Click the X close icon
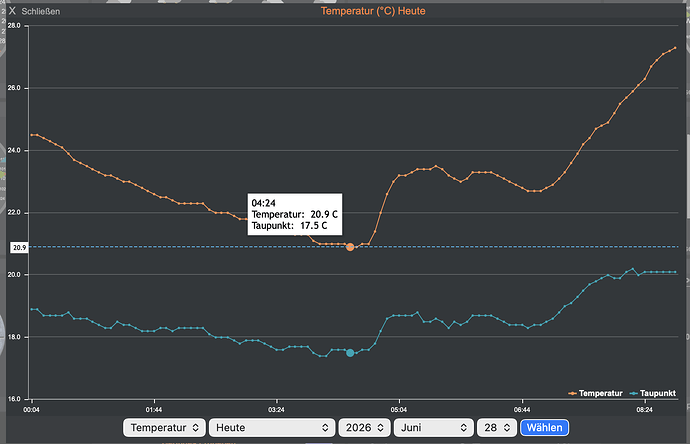 [12, 11]
